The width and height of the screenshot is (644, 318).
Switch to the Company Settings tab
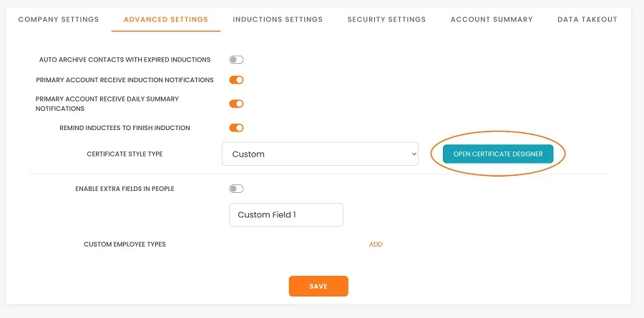pyautogui.click(x=59, y=19)
